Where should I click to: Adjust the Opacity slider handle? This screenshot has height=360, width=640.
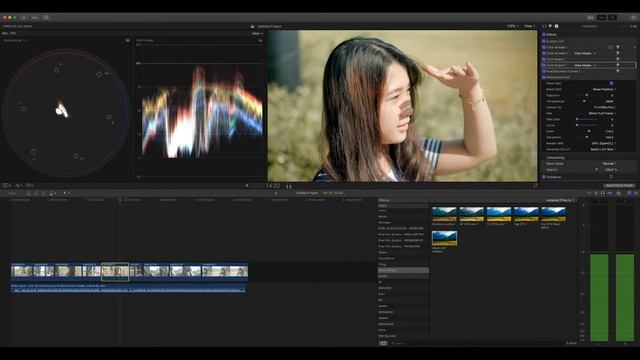(x=596, y=169)
